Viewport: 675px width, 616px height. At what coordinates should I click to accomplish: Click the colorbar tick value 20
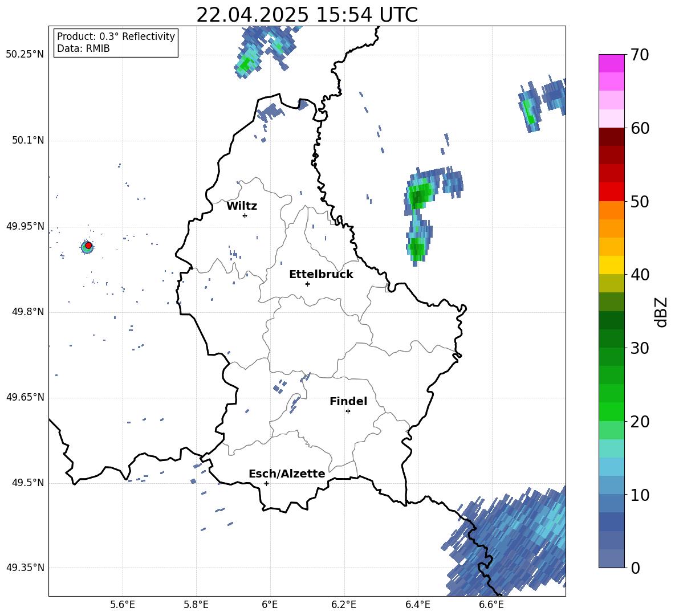tap(640, 422)
